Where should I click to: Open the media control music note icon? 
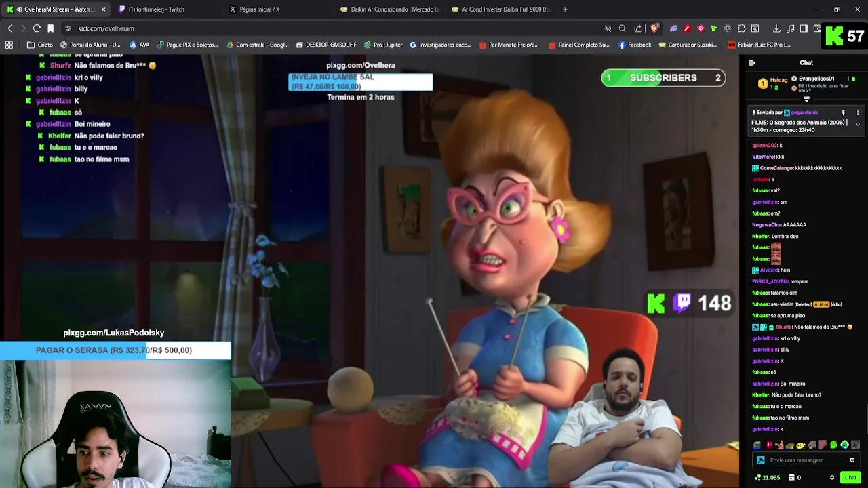790,28
